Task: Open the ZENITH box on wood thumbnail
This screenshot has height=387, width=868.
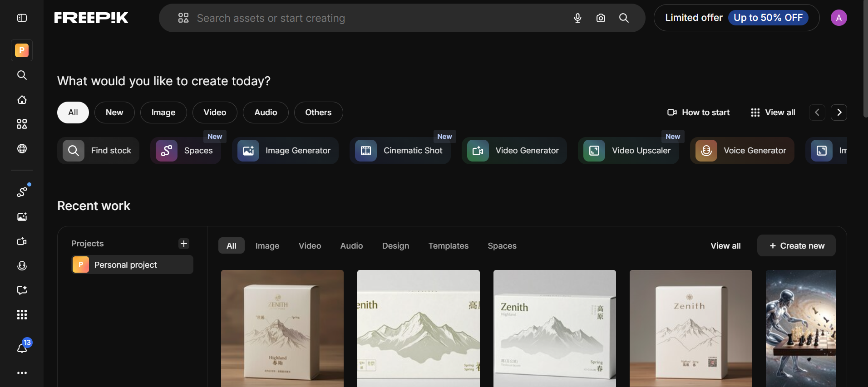Action: click(x=282, y=328)
